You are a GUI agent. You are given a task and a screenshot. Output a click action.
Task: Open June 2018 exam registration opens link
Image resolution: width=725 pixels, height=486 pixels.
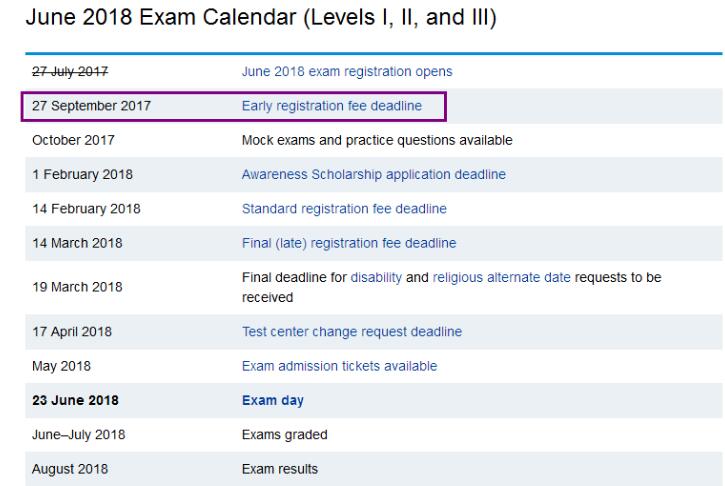pos(347,71)
